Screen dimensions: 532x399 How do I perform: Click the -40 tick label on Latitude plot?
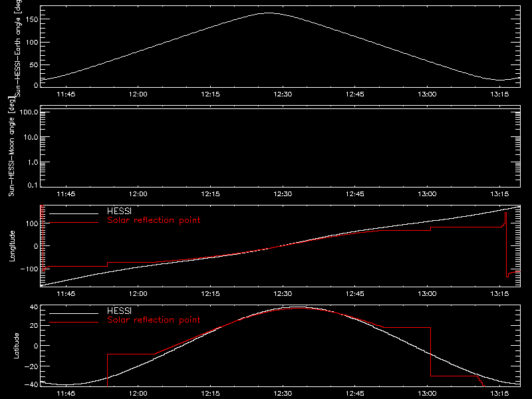31,385
